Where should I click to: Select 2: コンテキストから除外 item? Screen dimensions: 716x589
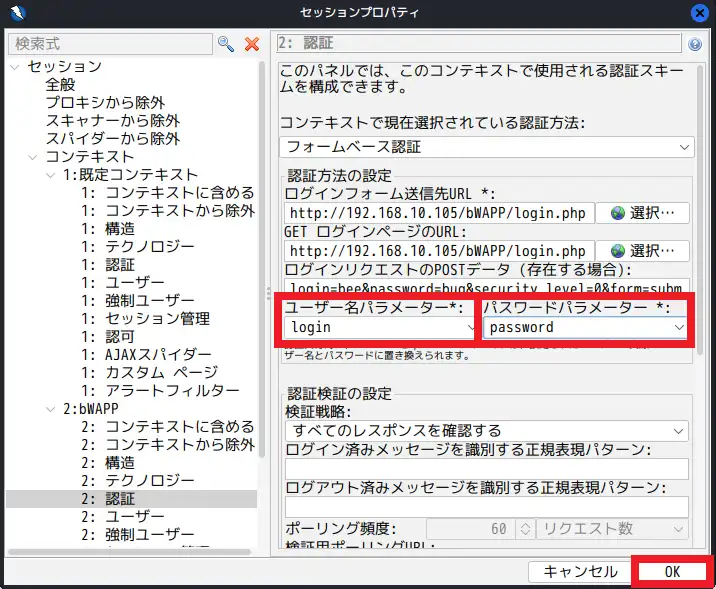(168, 445)
